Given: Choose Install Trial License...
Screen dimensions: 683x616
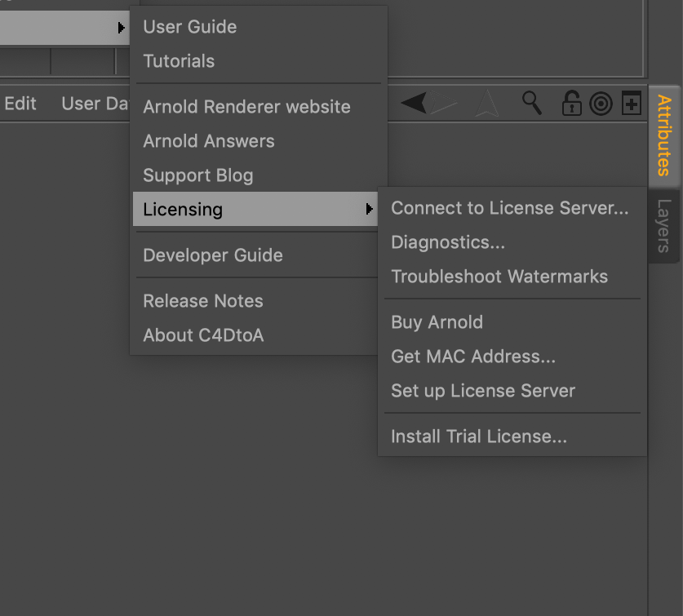Looking at the screenshot, I should 512,437.
